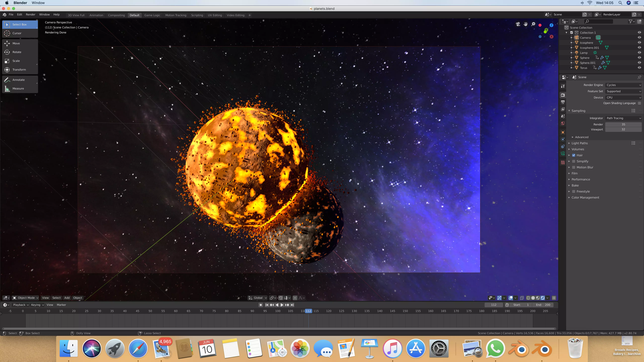
Task: Enable the Simplify checkbox
Action: tap(574, 161)
